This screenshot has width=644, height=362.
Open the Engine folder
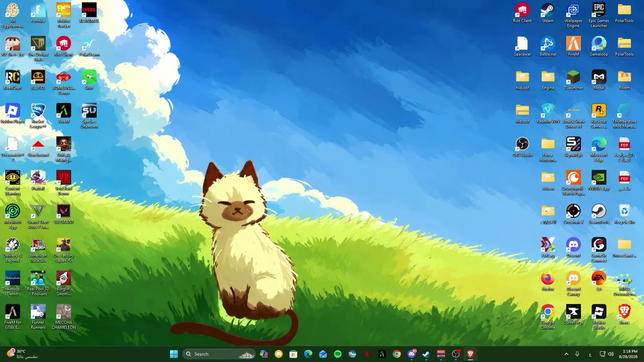coord(548,80)
